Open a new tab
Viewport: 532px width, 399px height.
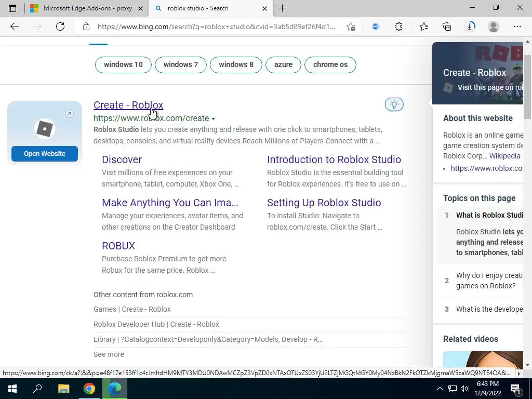[282, 8]
